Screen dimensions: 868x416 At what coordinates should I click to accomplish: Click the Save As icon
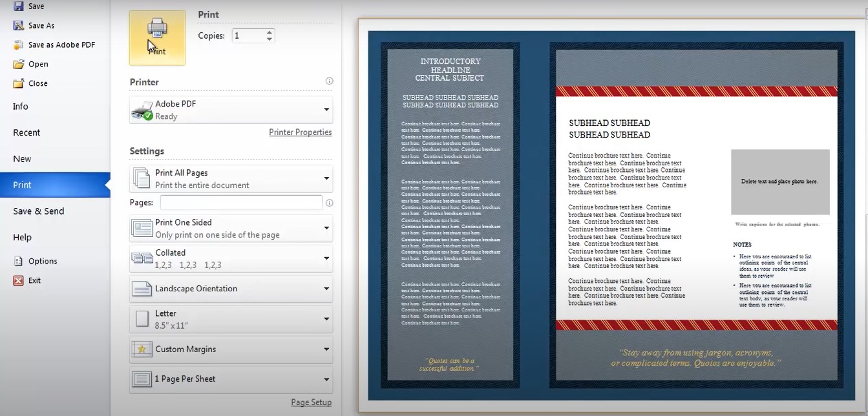[x=18, y=25]
